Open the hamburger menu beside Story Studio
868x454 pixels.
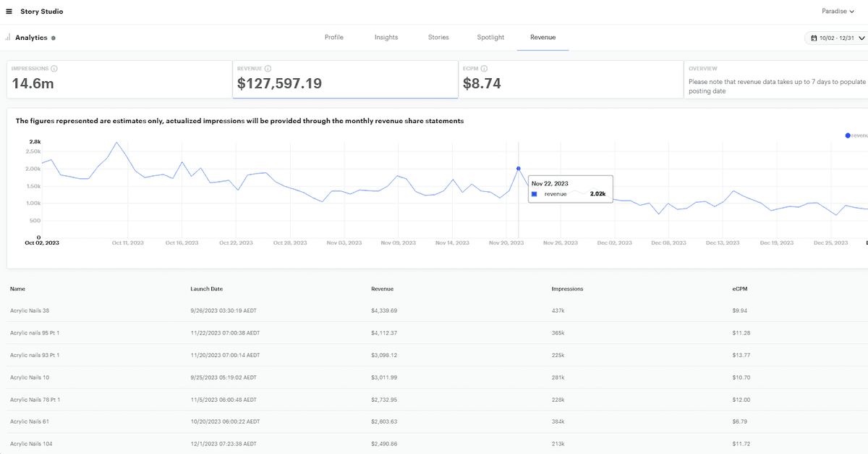click(9, 12)
